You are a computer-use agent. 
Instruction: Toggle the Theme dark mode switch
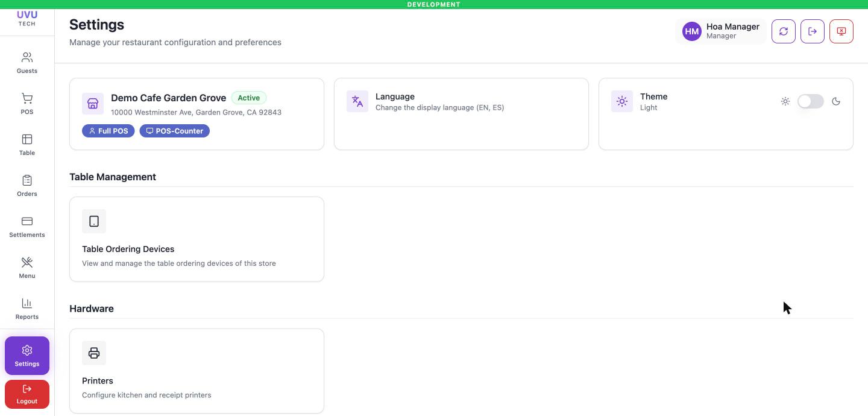[810, 101]
